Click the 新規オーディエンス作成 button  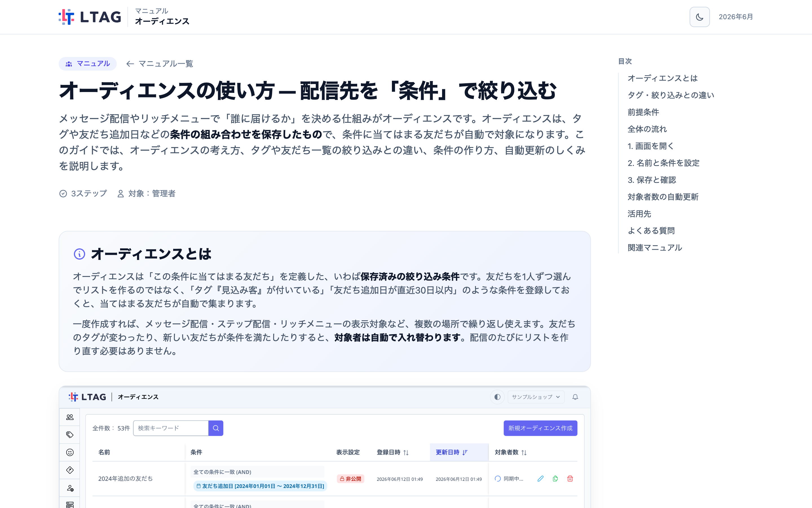point(540,428)
